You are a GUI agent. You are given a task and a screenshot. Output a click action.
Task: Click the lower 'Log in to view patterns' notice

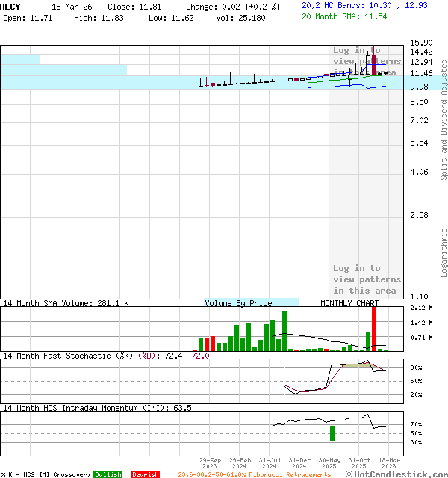point(367,279)
